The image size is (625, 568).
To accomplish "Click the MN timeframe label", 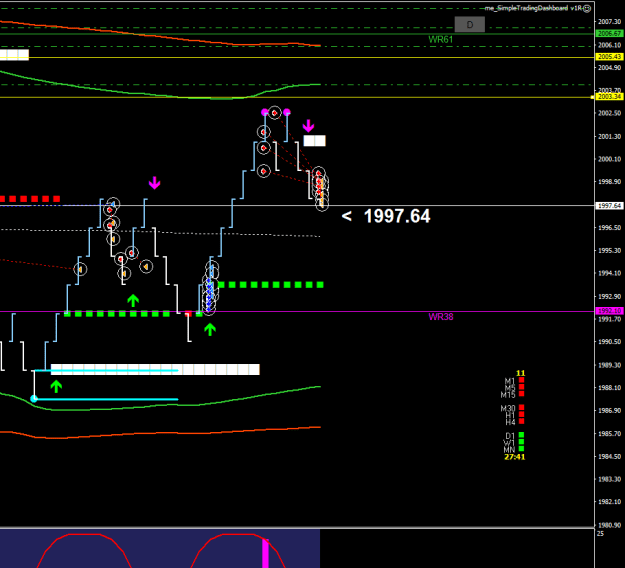I will click(x=509, y=450).
